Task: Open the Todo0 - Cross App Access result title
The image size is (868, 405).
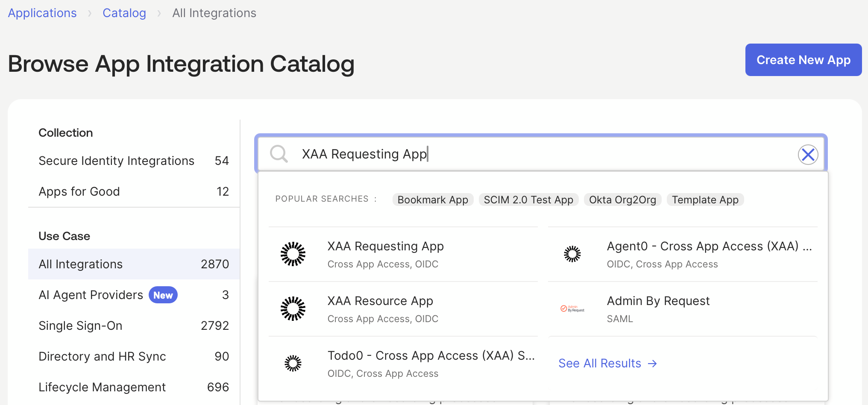Action: (431, 356)
